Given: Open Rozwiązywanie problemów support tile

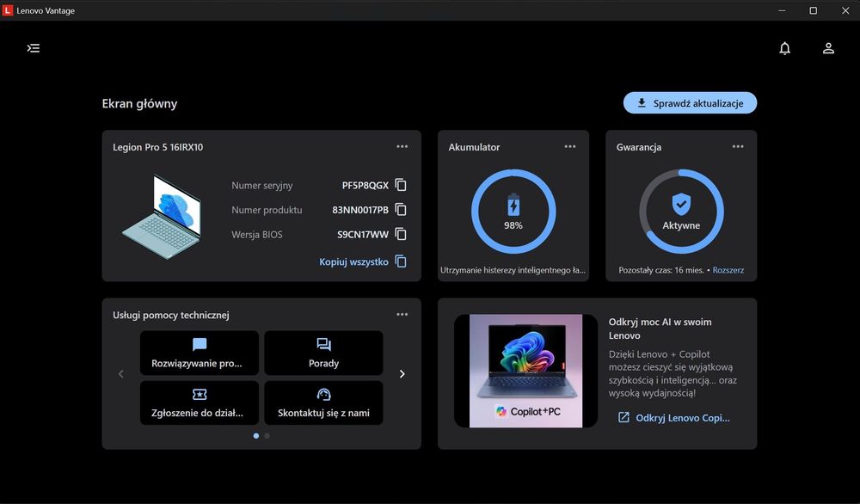Looking at the screenshot, I should (200, 353).
